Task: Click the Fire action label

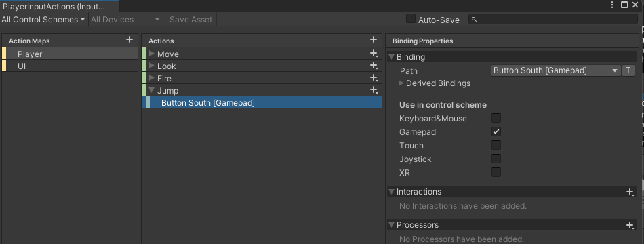Action: [164, 78]
